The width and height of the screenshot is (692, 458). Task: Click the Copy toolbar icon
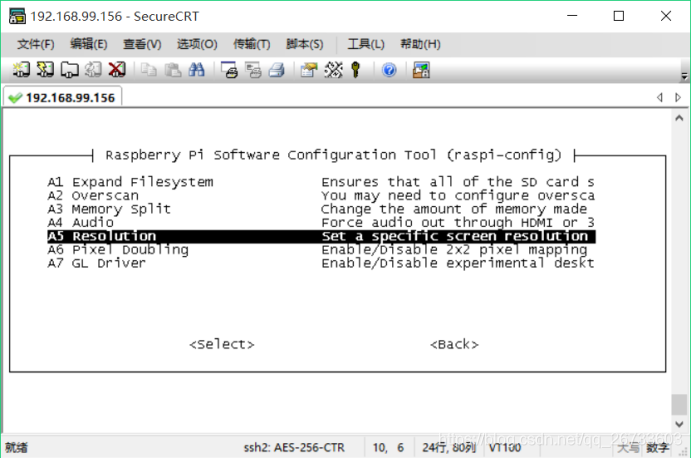click(149, 70)
